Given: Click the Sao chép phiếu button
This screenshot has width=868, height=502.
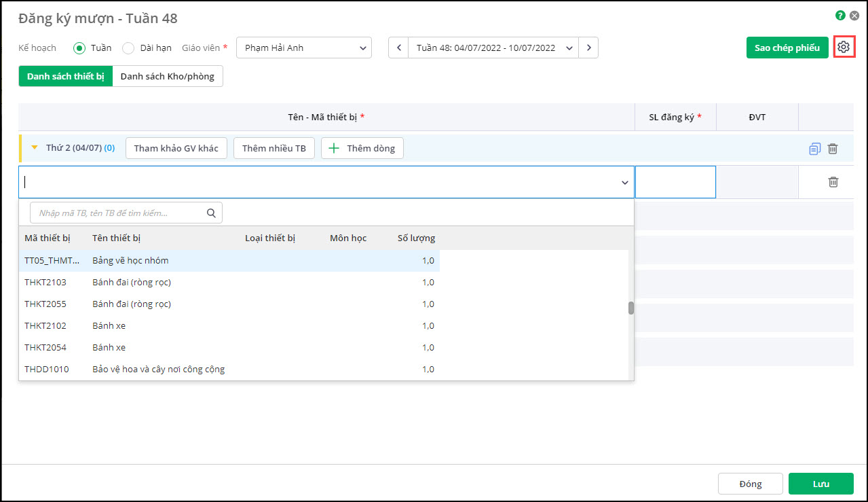Looking at the screenshot, I should (x=787, y=48).
